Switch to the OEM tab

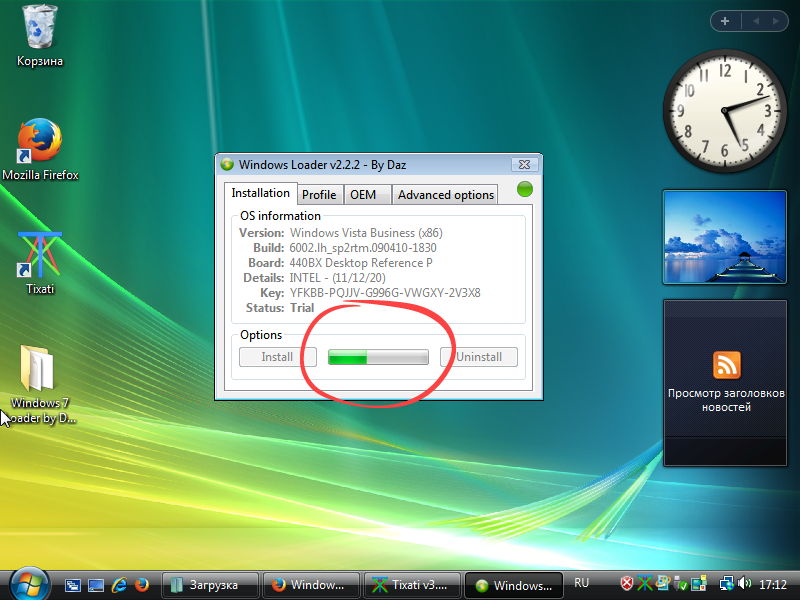point(366,194)
